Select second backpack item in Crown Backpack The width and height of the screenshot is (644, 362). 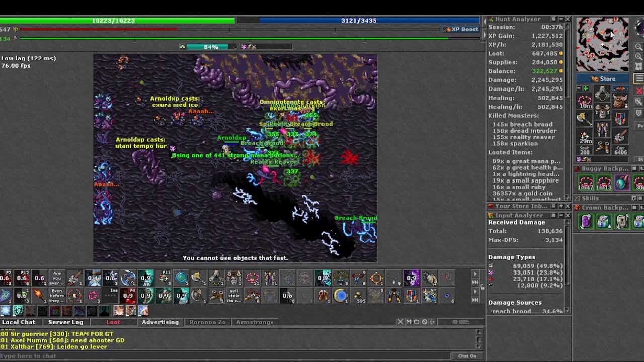point(604,222)
